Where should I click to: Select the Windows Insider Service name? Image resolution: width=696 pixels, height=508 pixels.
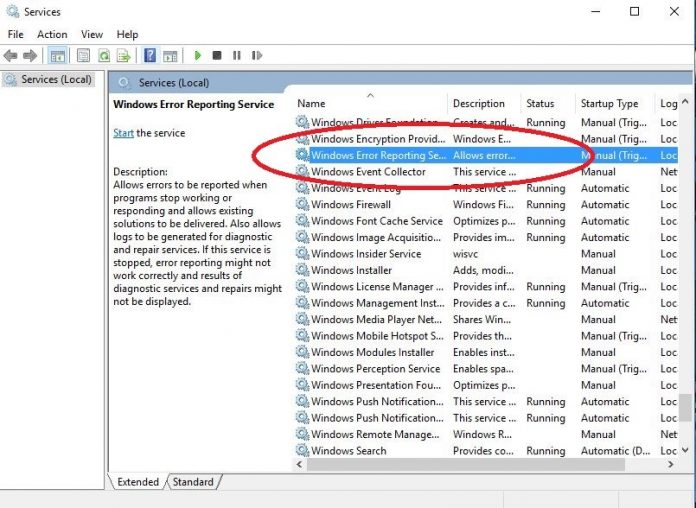click(366, 254)
